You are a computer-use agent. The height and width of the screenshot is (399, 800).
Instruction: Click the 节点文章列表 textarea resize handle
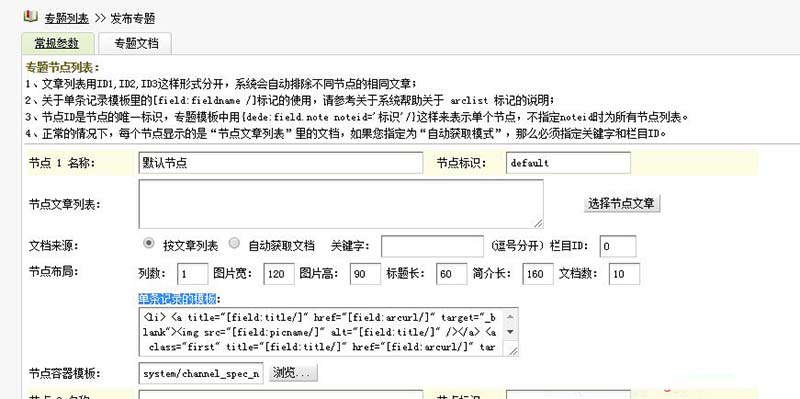coord(538,223)
